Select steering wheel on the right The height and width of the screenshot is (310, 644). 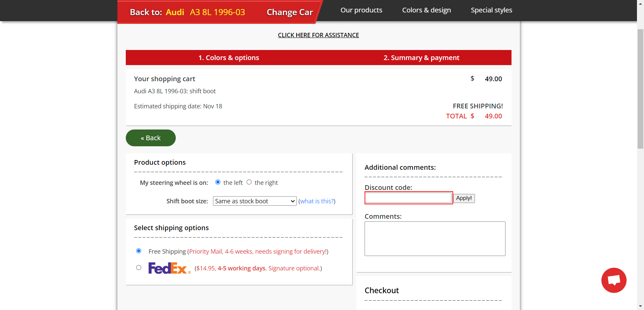click(249, 182)
